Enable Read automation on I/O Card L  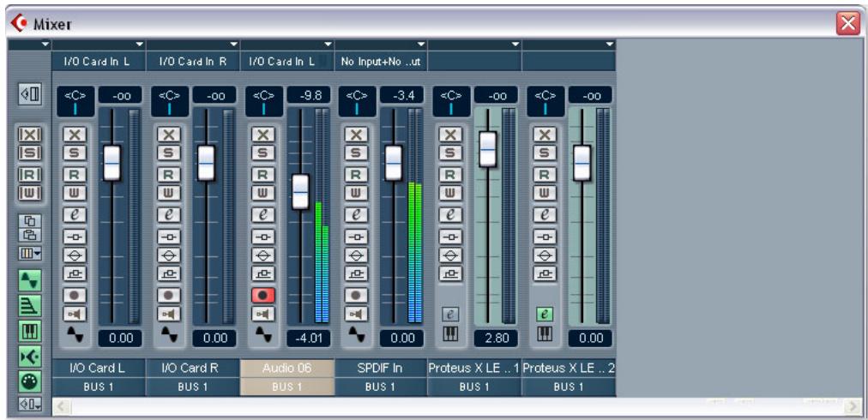pos(74,176)
